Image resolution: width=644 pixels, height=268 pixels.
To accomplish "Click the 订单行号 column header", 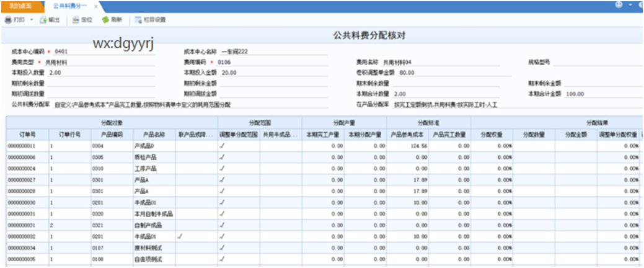I will [69, 135].
